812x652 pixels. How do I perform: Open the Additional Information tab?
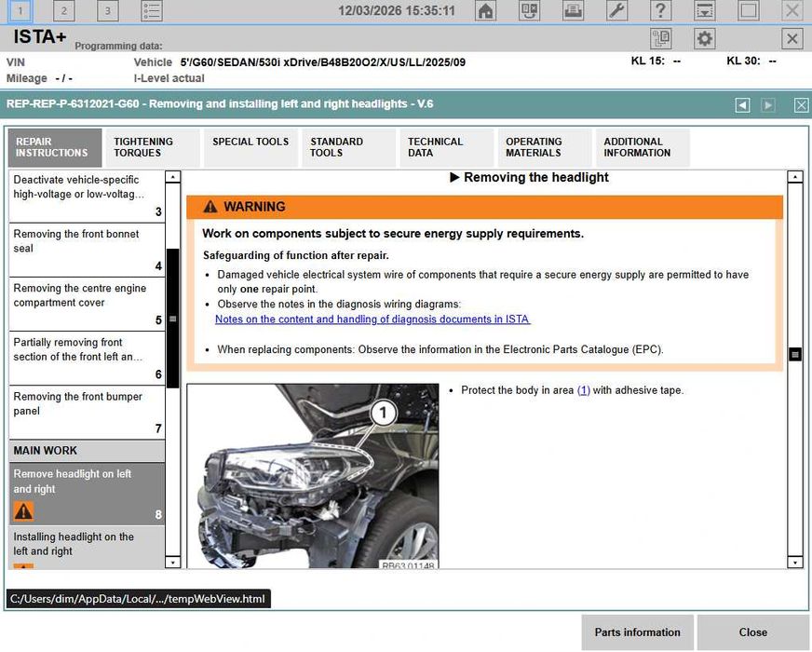tap(643, 147)
